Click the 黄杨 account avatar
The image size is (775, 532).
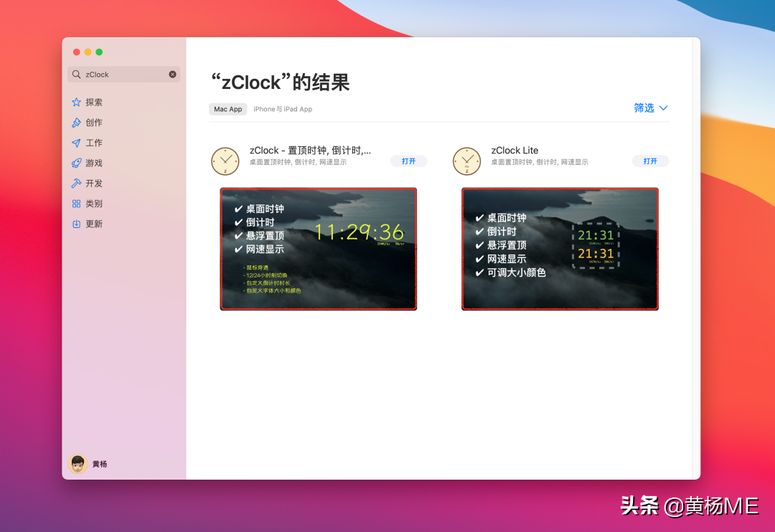tap(77, 464)
